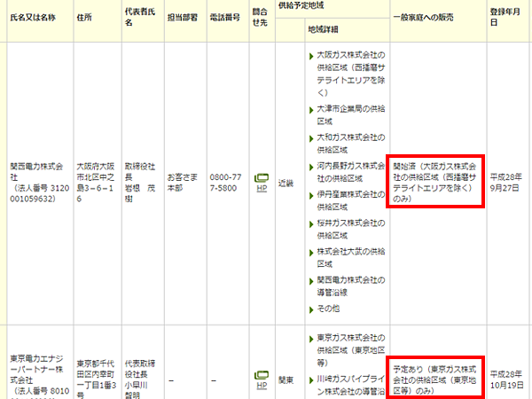Select 大阪ガス株式会社の供給区域 list entry

point(351,73)
